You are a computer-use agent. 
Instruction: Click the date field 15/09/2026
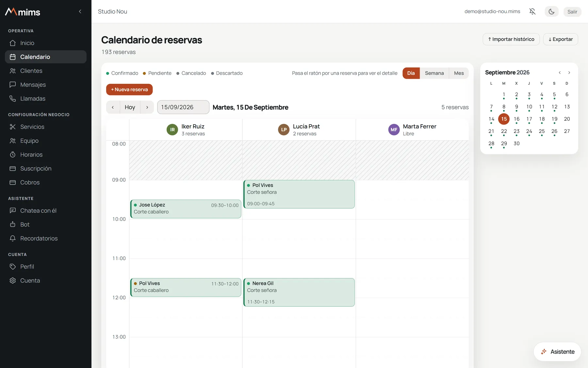click(183, 107)
